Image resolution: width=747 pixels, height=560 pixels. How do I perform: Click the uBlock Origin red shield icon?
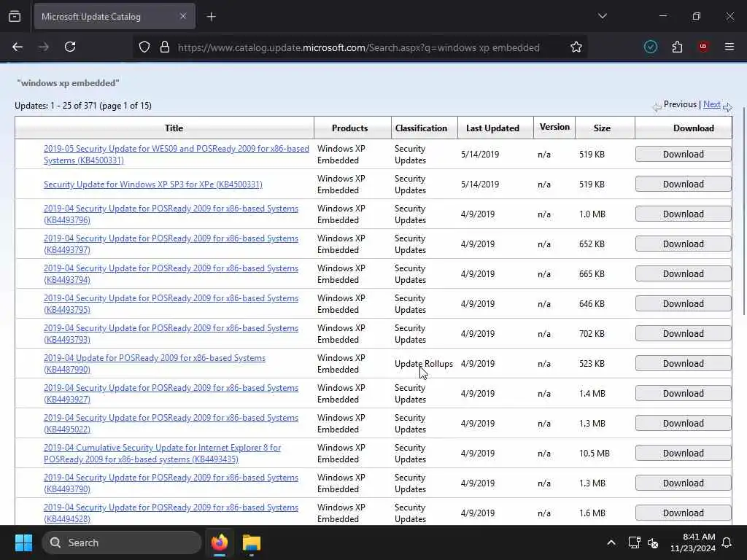(x=703, y=47)
